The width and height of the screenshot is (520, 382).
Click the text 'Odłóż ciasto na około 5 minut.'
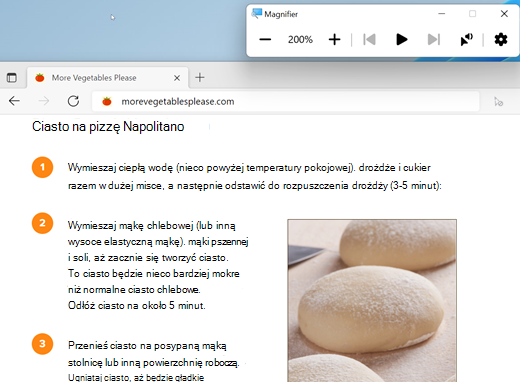137,305
